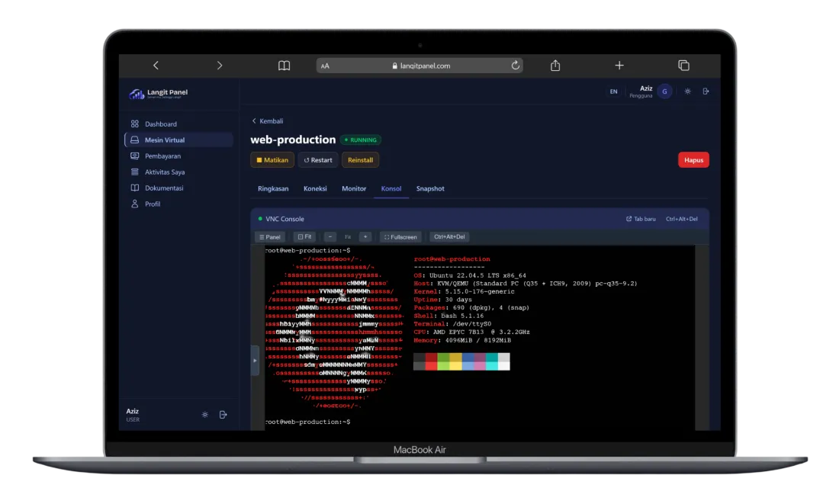Click the langitpanel.com address bar

pyautogui.click(x=419, y=66)
